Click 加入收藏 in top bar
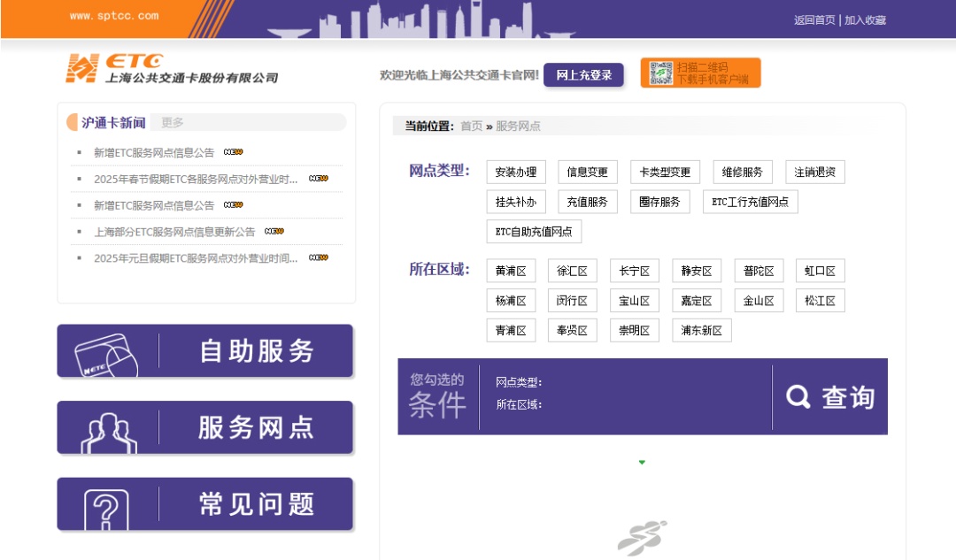Screen dimensions: 956x560 (865, 20)
